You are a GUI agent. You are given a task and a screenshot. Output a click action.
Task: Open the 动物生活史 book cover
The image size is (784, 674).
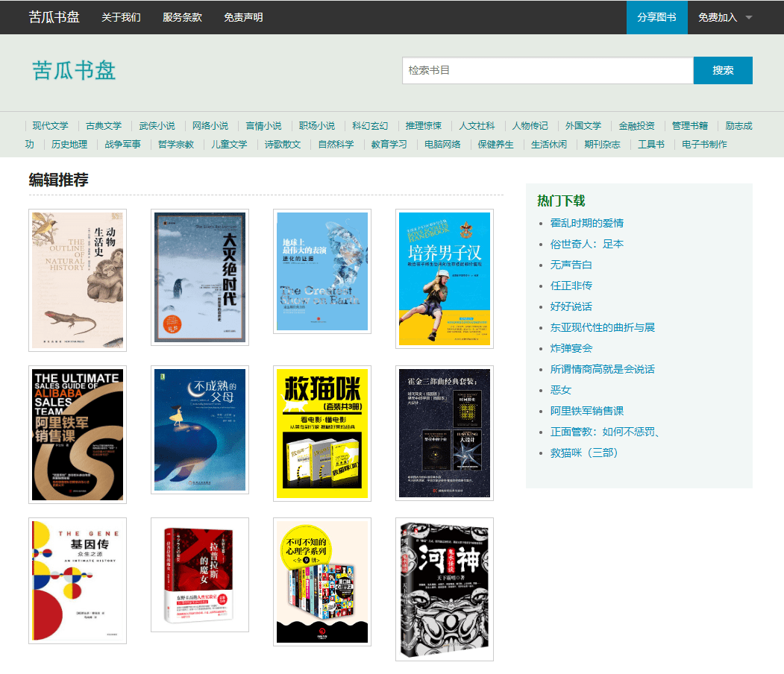click(x=78, y=280)
